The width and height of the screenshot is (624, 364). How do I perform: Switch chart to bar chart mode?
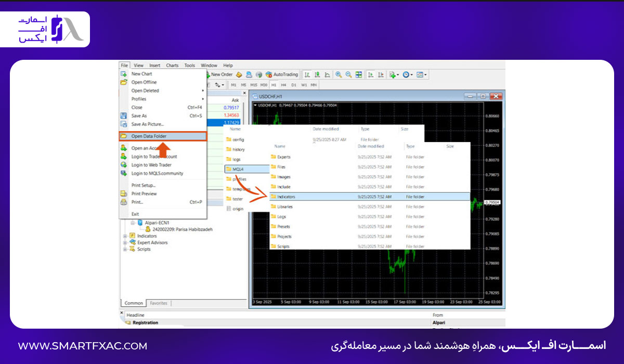(307, 75)
